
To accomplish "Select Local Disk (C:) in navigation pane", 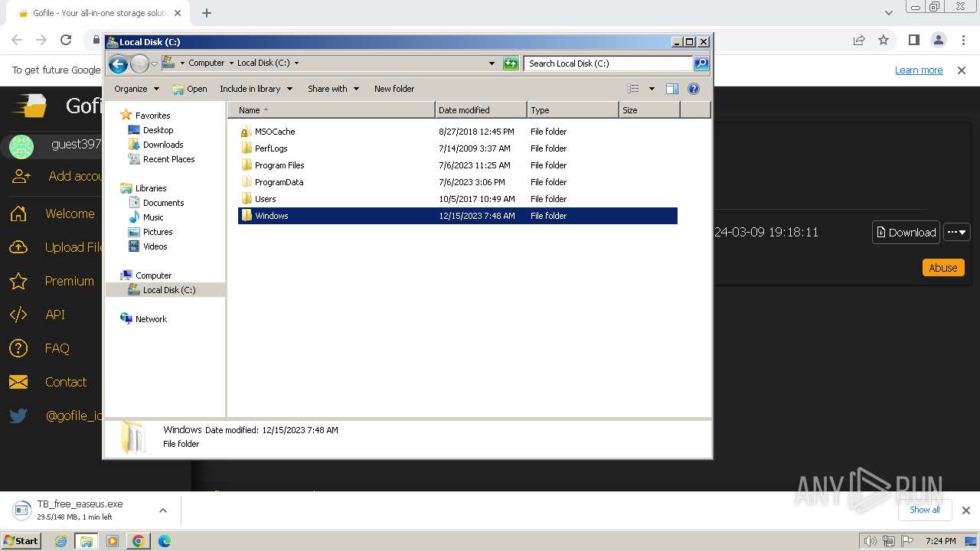I will [168, 290].
